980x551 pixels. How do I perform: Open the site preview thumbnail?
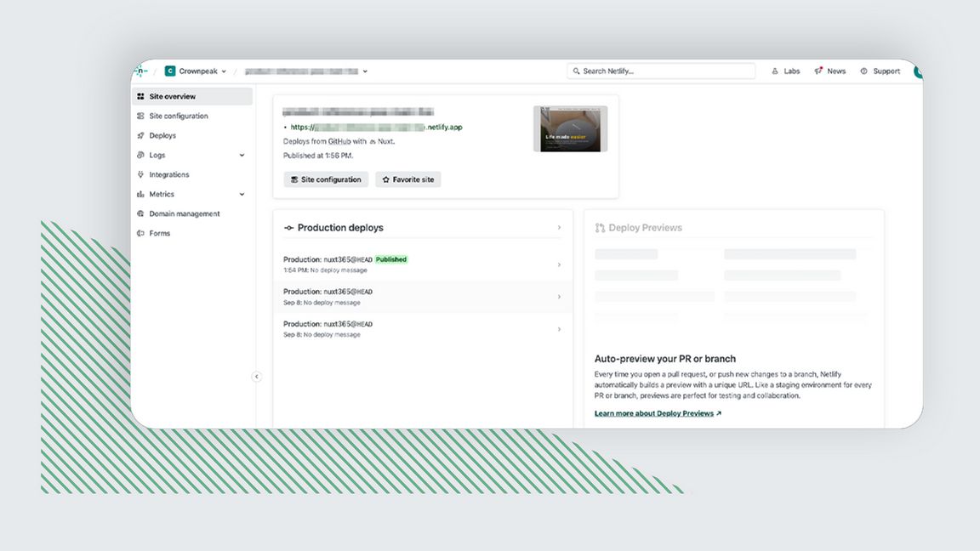tap(570, 129)
